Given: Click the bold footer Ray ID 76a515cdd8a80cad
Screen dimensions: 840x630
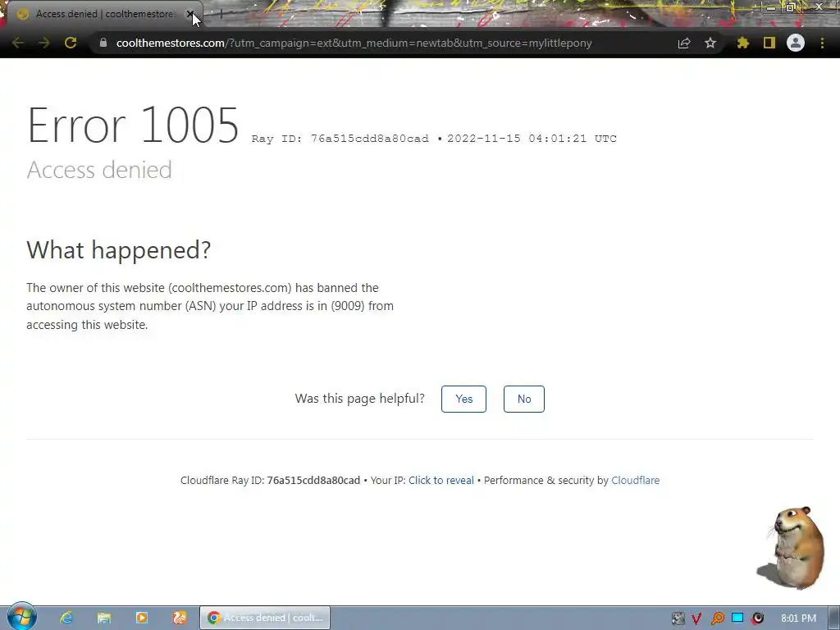Looking at the screenshot, I should 313,481.
